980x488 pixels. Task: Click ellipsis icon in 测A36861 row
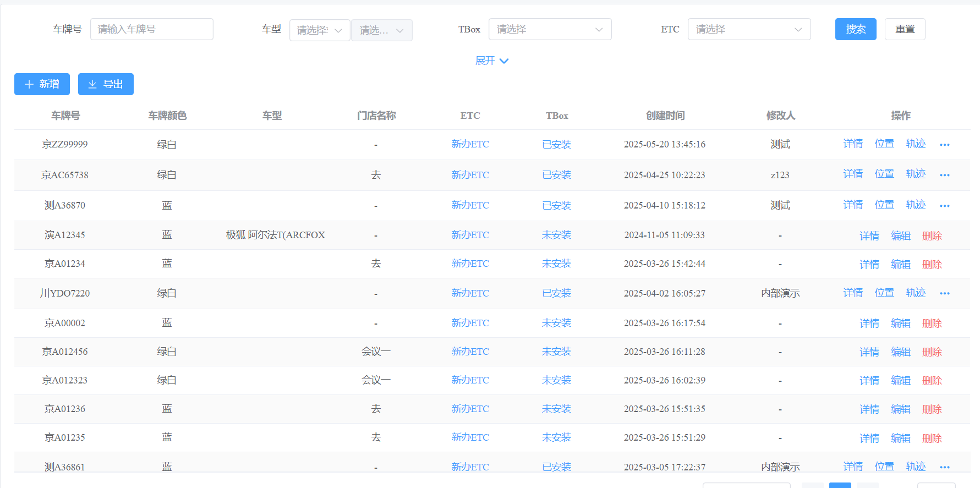pos(944,467)
